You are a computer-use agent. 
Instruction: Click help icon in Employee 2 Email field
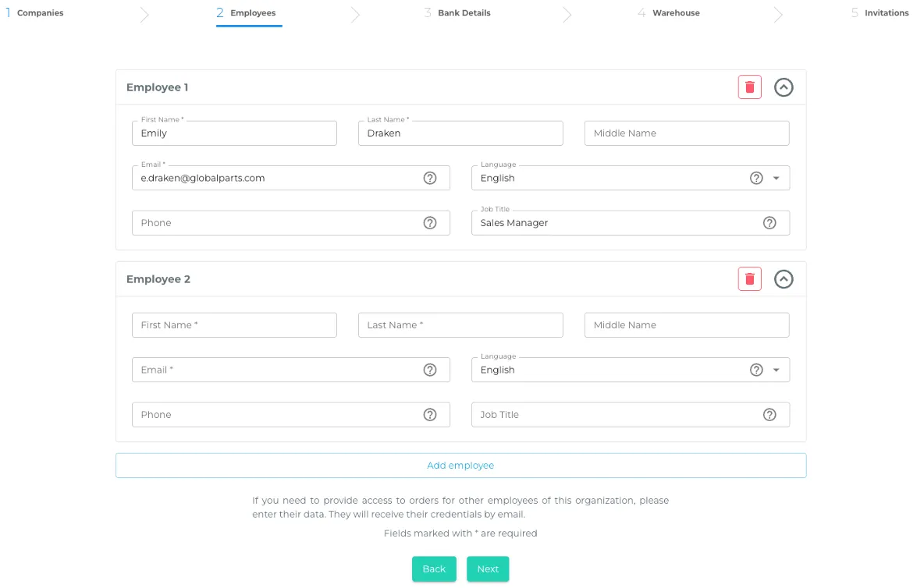click(430, 370)
